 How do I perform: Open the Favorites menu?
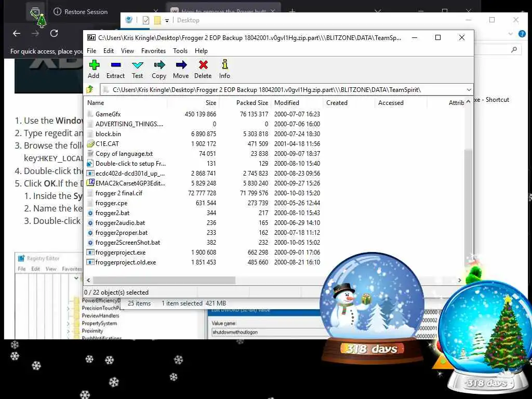[x=153, y=51]
